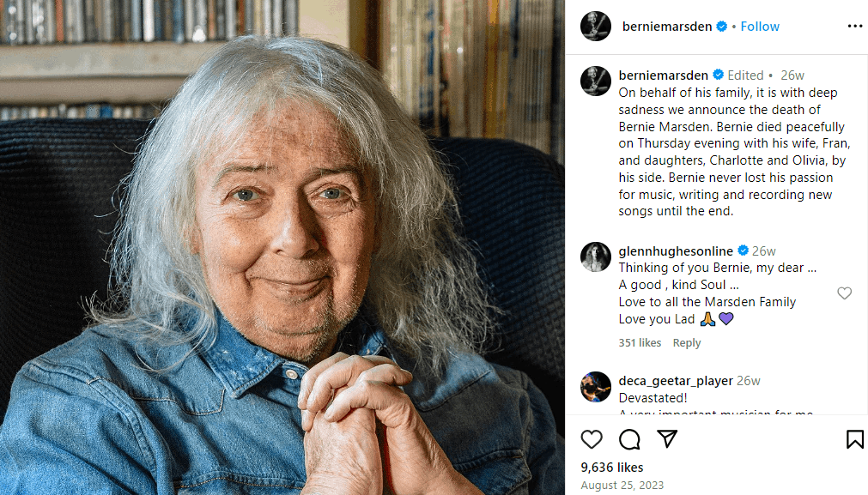Viewport: 868px width, 495px height.
Task: Click berniemarsden username in caption
Action: click(x=663, y=75)
